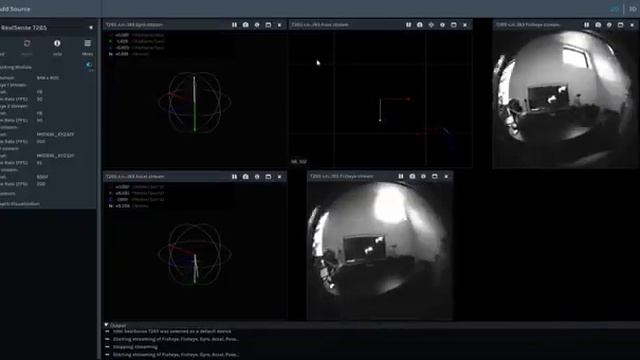The width and height of the screenshot is (640, 360).
Task: Click the top-right Fisheye camera image
Action: (x=565, y=98)
